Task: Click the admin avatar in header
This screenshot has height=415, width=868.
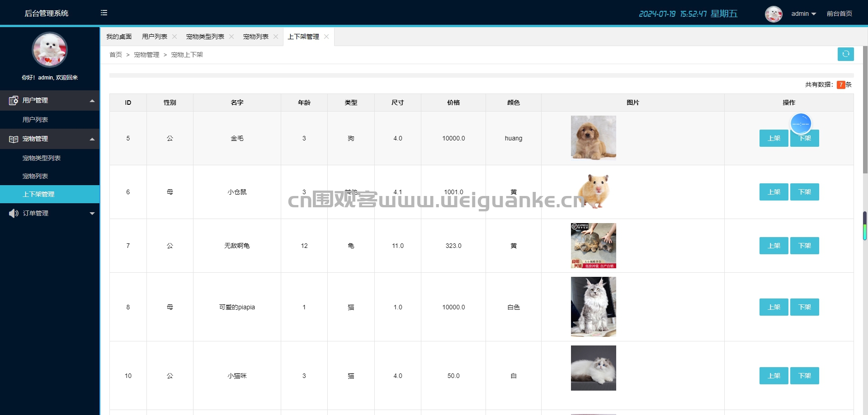Action: [x=774, y=14]
